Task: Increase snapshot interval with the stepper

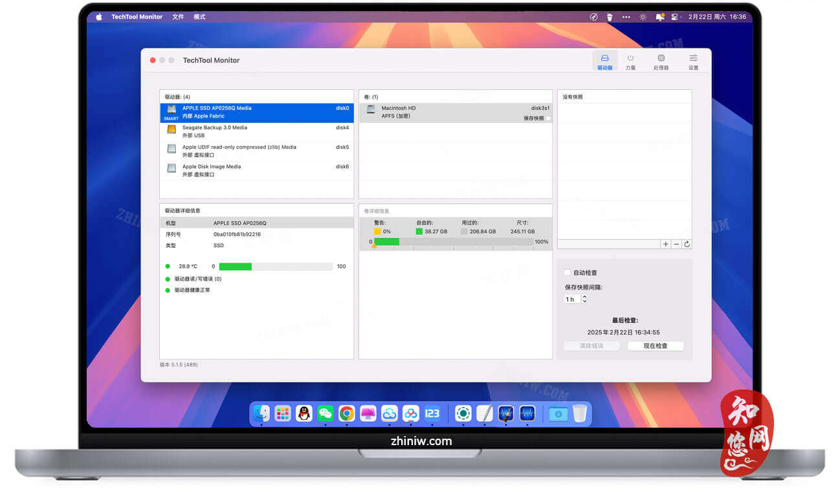Action: pyautogui.click(x=584, y=296)
